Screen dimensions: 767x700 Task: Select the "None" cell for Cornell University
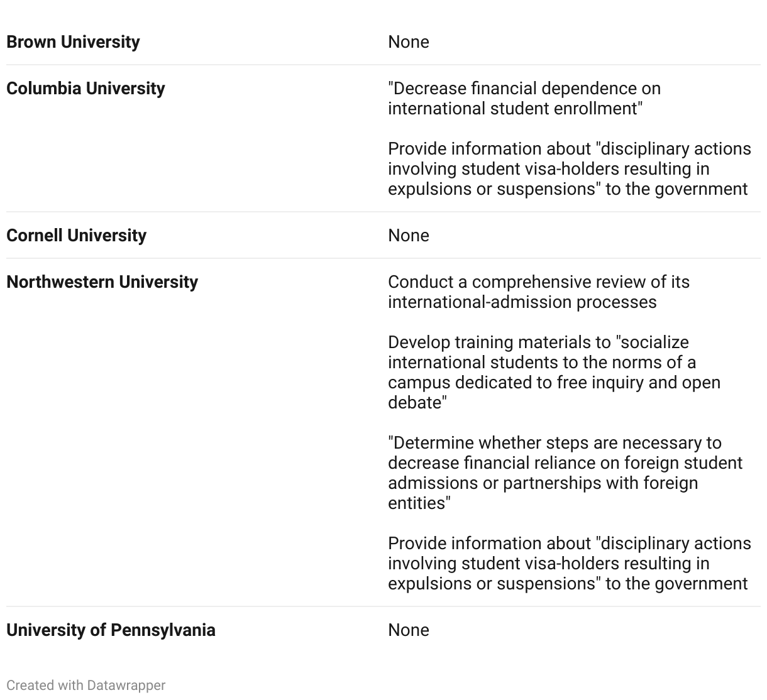[x=409, y=236]
